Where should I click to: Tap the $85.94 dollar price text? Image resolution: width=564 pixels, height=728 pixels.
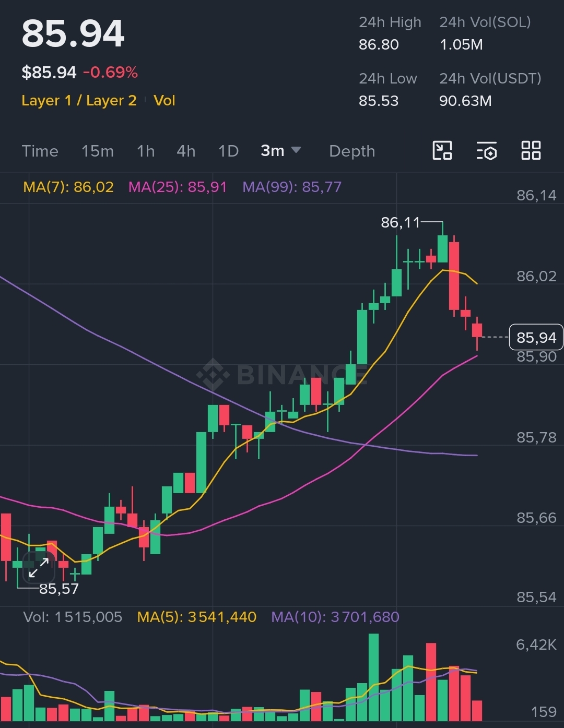coord(49,72)
